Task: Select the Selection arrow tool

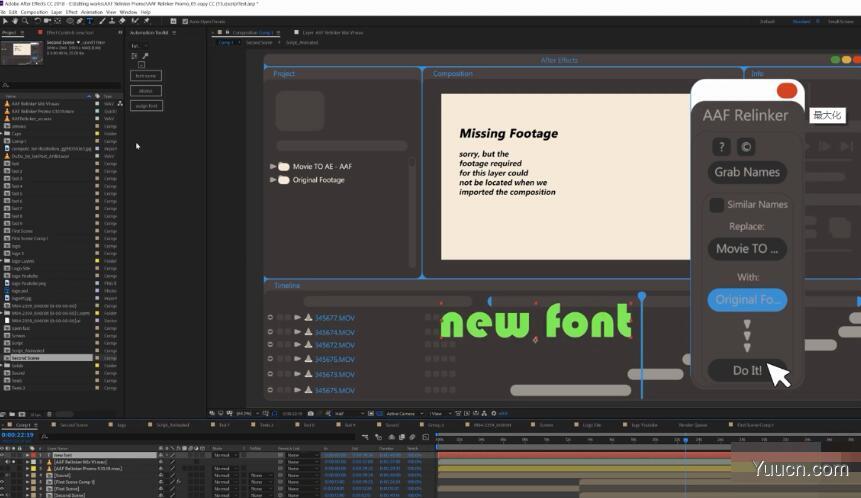Action: pos(5,21)
